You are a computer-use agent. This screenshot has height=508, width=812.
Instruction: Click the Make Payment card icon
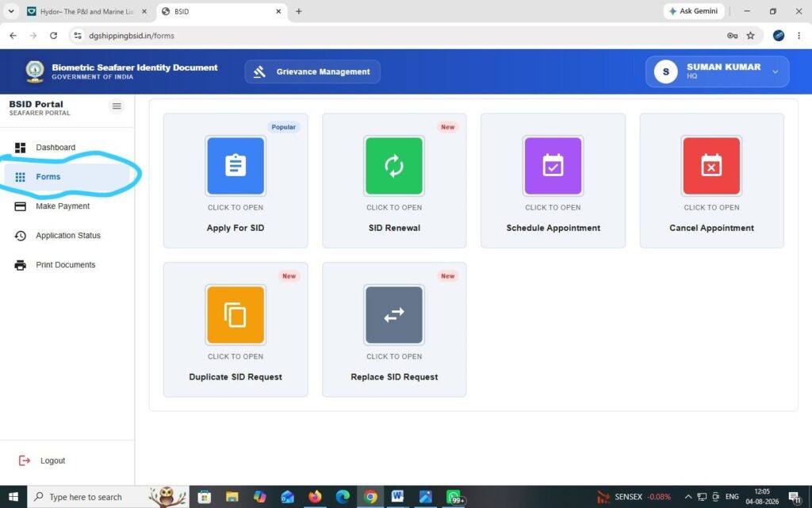tap(20, 206)
